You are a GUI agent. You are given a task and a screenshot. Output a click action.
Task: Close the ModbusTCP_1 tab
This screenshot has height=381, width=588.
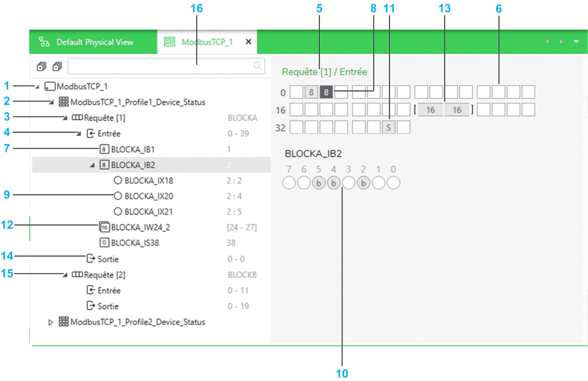coord(248,42)
